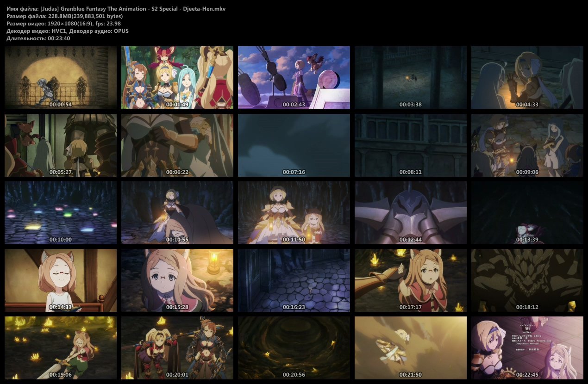Open the lantern frame at 00:15:28
Image resolution: width=588 pixels, height=384 pixels.
tap(177, 280)
